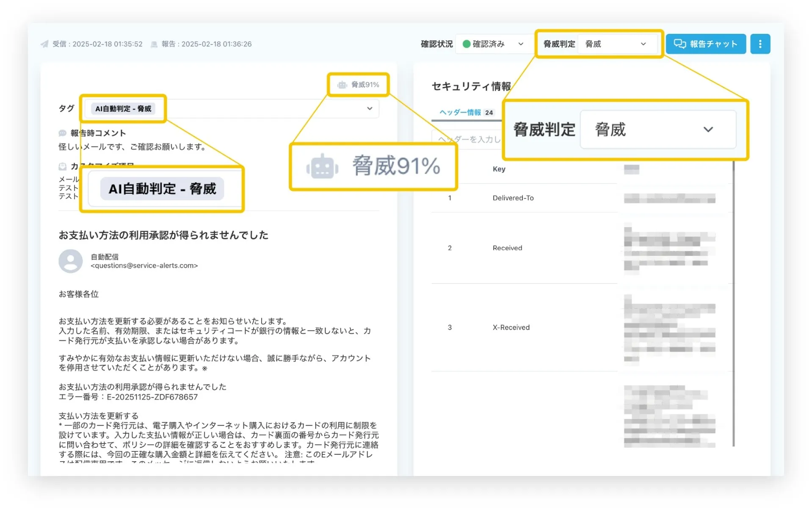
Task: Open the three-dot kebab menu at top right
Action: [x=760, y=43]
